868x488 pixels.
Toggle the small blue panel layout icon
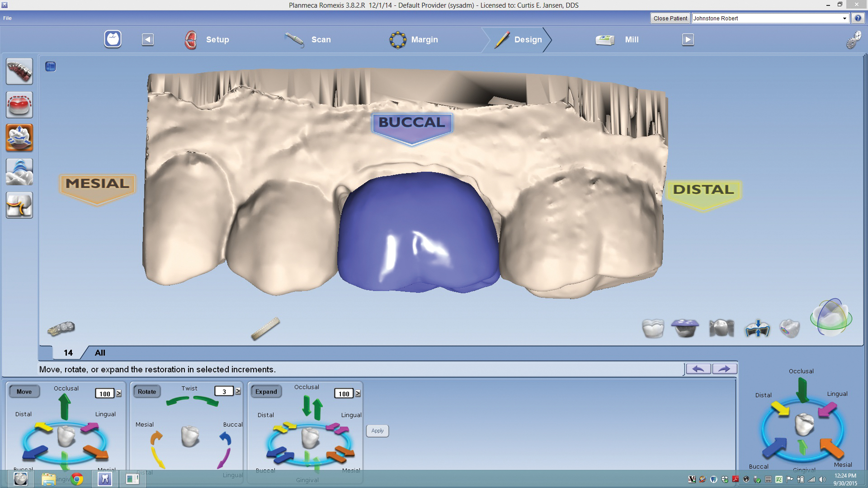pyautogui.click(x=50, y=67)
